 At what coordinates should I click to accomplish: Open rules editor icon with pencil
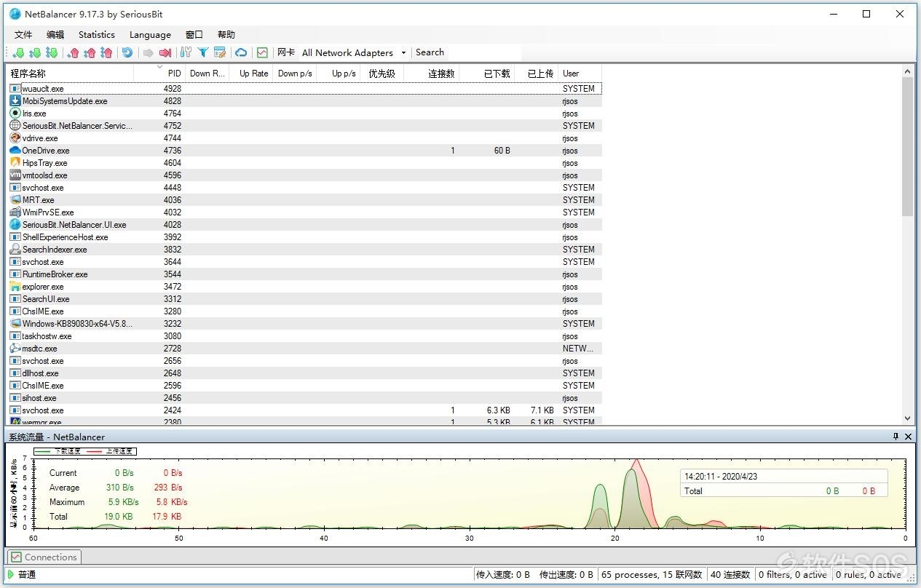pyautogui.click(x=220, y=52)
